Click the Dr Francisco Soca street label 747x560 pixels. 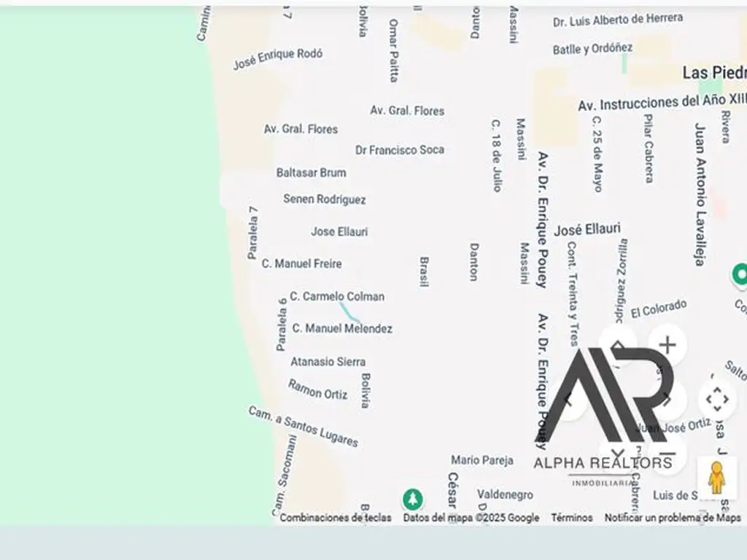click(400, 150)
